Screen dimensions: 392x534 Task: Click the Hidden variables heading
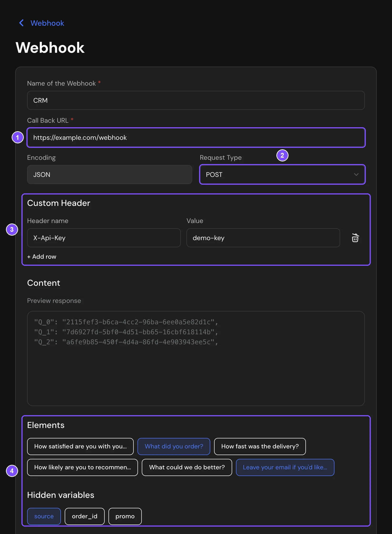coord(61,495)
